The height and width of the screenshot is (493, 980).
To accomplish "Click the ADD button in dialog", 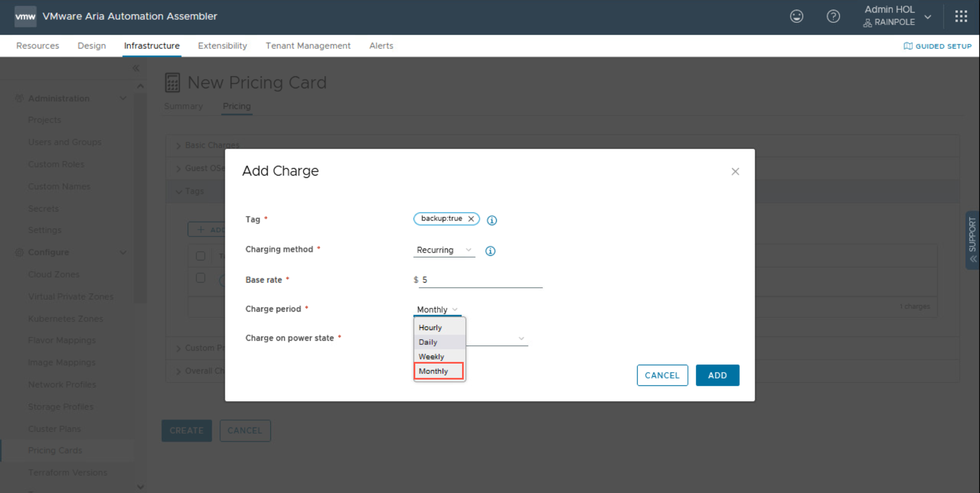I will coord(717,375).
